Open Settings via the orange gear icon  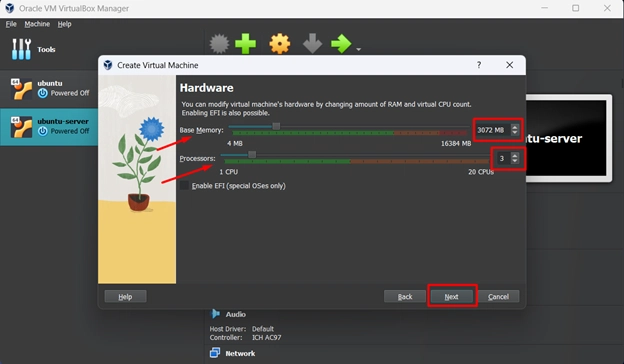[x=279, y=44]
